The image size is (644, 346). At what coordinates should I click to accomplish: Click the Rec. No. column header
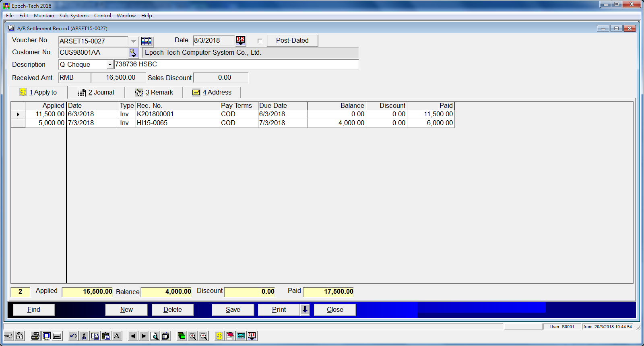(x=178, y=106)
